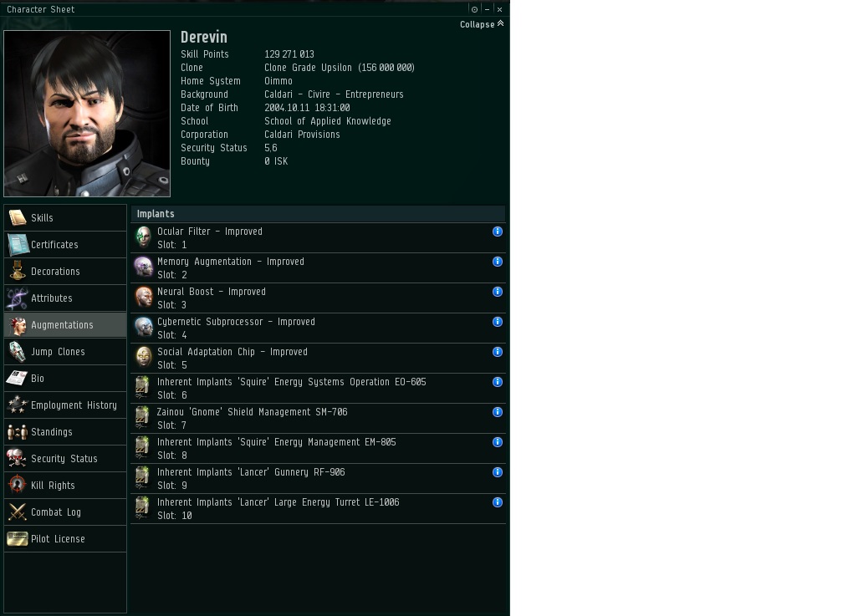Image resolution: width=843 pixels, height=616 pixels.
Task: Show info for Zainou 'Gnome' Shield Management
Action: point(498,412)
